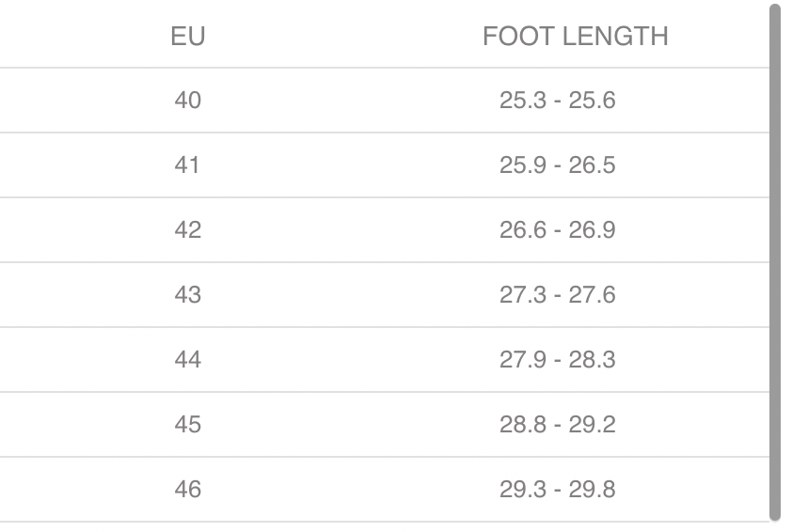Click foot length 25.9 - 26.5
792x532 pixels.
point(557,165)
